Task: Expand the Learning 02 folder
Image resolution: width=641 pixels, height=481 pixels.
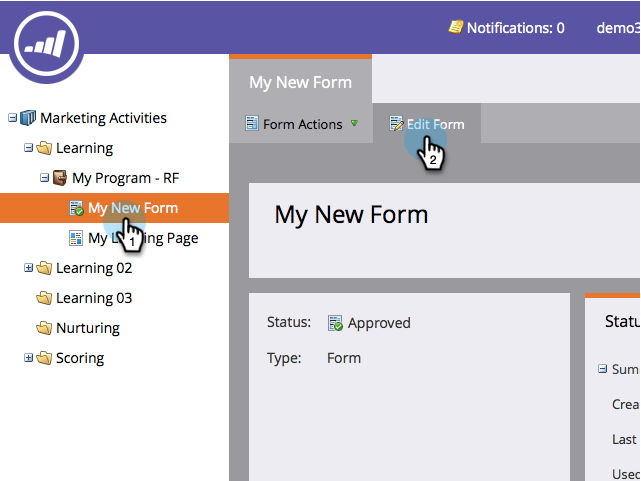Action: (x=28, y=268)
